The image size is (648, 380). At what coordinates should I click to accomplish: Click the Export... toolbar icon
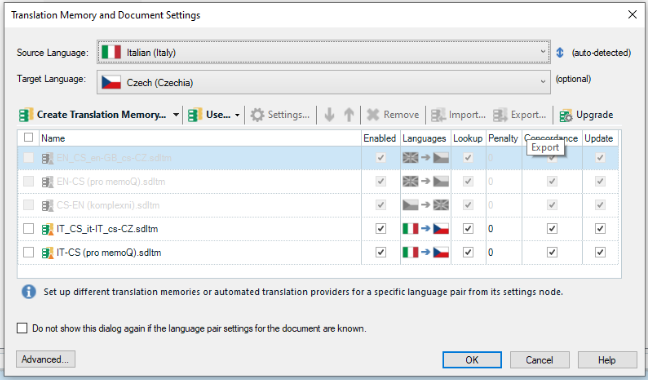500,115
